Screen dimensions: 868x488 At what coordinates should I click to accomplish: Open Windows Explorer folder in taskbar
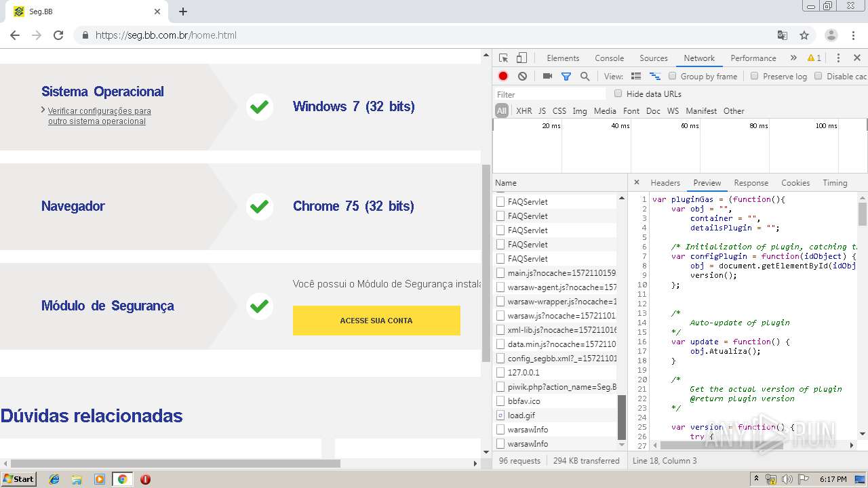tap(77, 479)
